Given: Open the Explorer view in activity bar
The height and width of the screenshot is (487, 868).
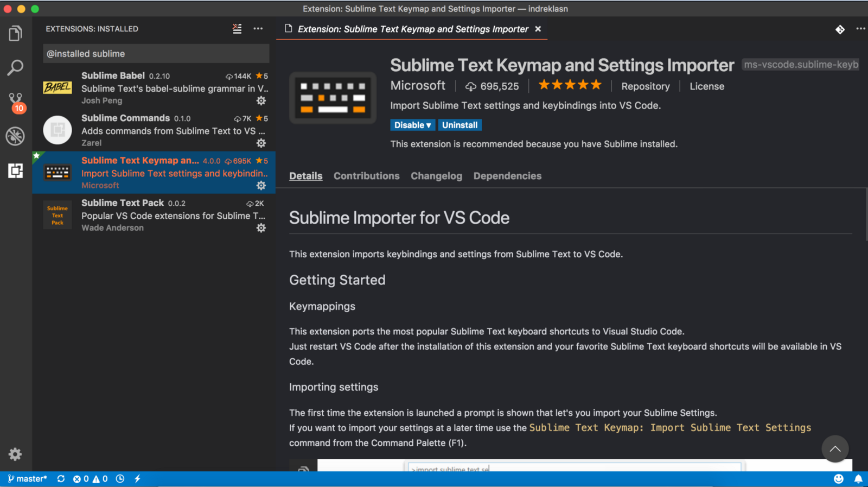Looking at the screenshot, I should coord(15,34).
